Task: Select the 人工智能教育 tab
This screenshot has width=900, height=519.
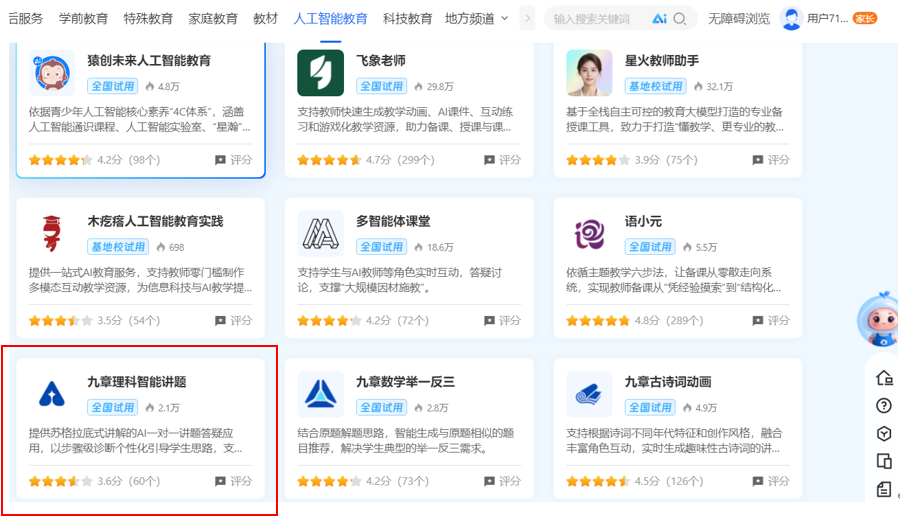Action: point(330,19)
